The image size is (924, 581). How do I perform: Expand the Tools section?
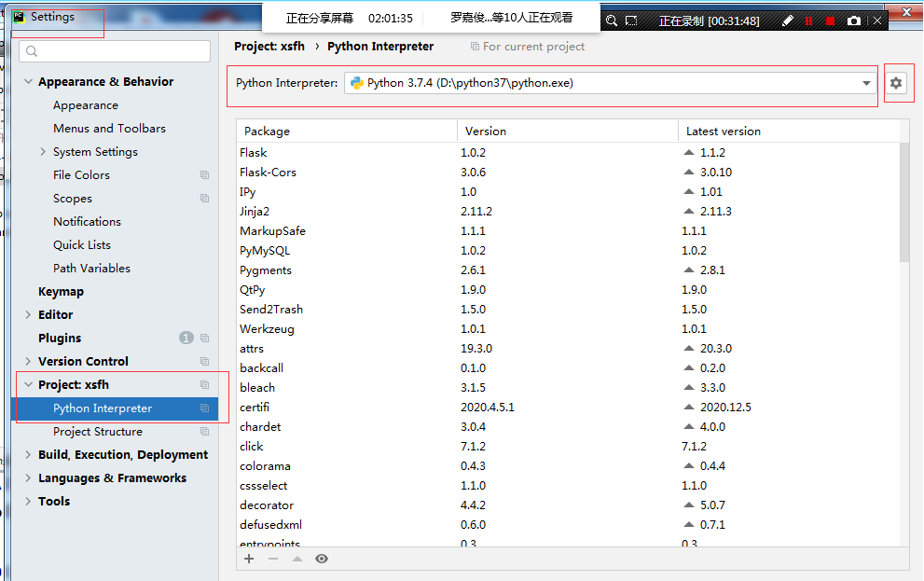(x=28, y=501)
